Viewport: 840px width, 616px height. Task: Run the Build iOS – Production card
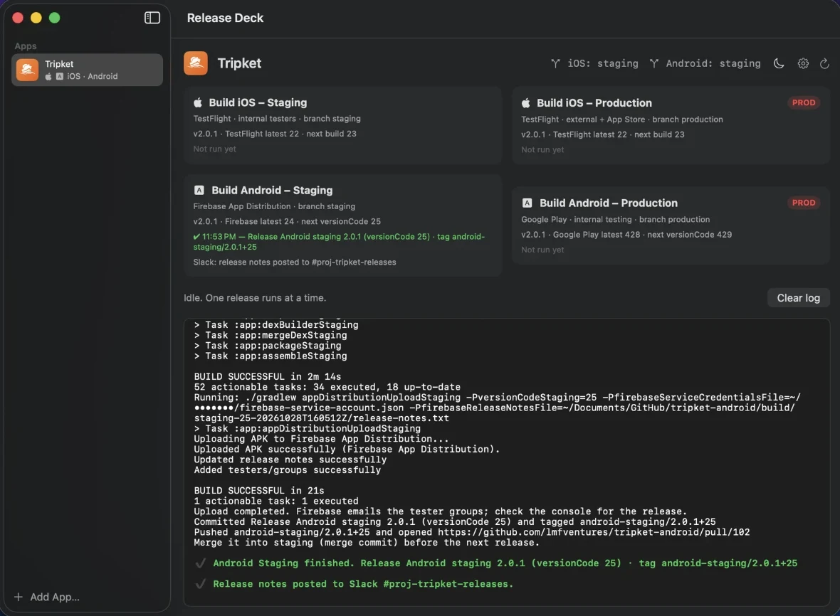(x=671, y=125)
